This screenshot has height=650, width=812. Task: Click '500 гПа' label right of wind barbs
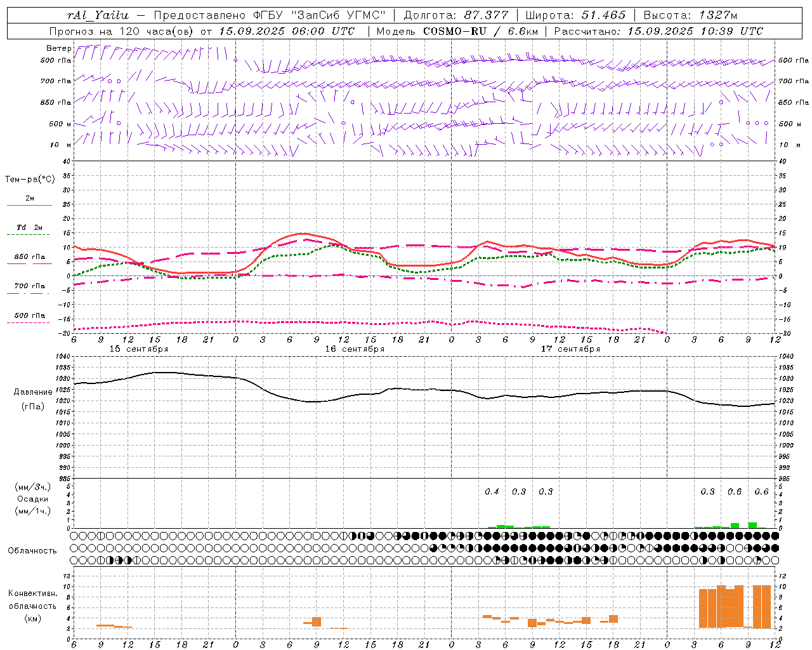click(x=794, y=60)
